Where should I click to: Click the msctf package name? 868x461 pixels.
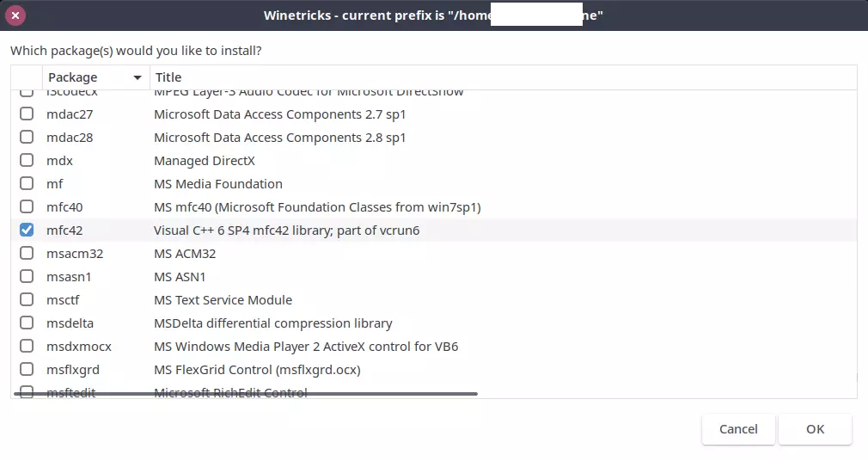click(63, 300)
